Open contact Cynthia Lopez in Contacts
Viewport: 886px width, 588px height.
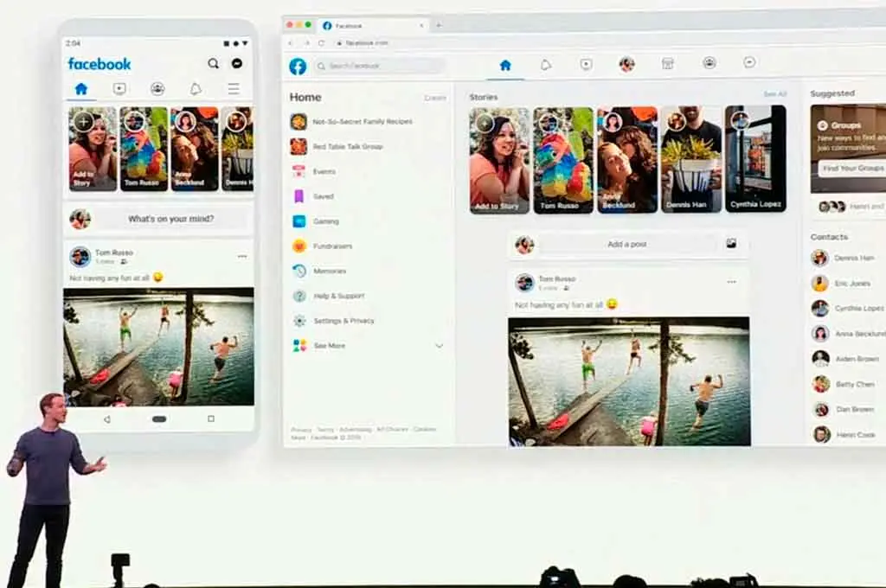coord(848,309)
